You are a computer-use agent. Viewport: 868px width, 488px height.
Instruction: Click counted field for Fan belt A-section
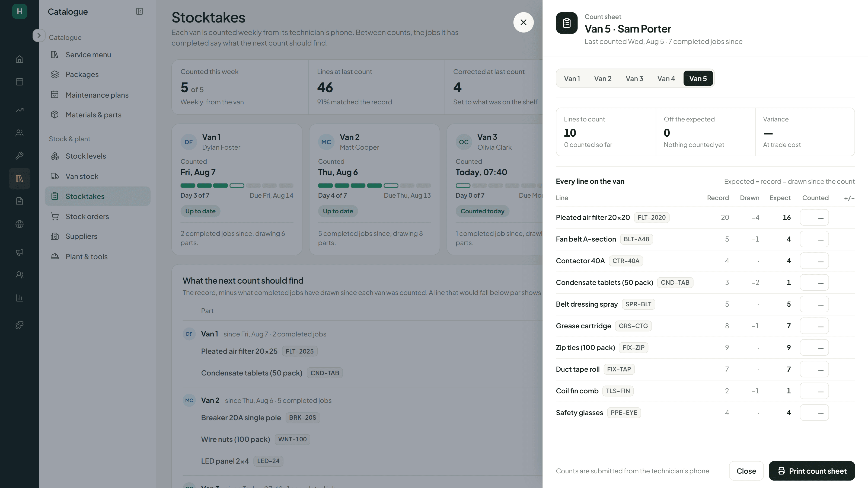[814, 239]
